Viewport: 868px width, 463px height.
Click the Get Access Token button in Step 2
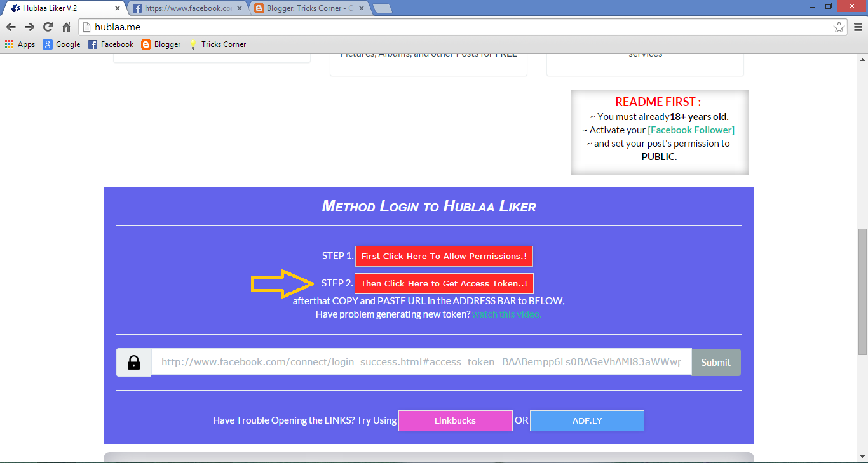pos(444,283)
